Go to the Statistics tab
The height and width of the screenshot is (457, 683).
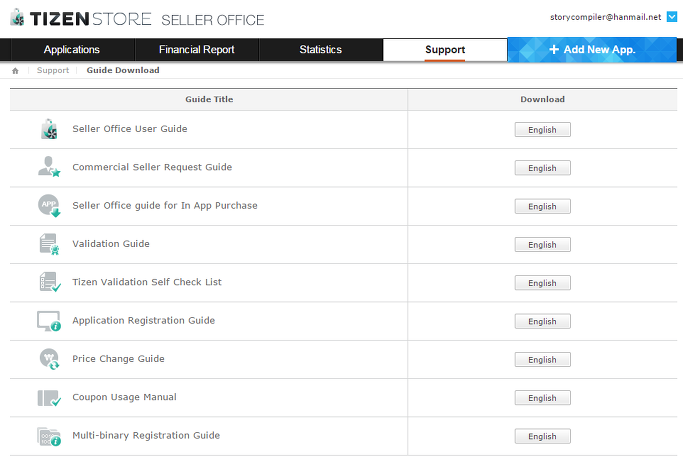click(321, 50)
